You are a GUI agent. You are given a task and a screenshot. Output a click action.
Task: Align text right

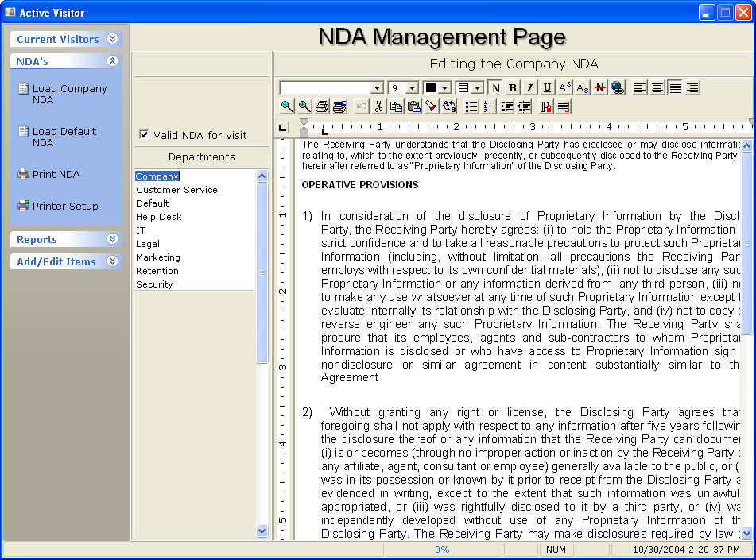pyautogui.click(x=692, y=87)
